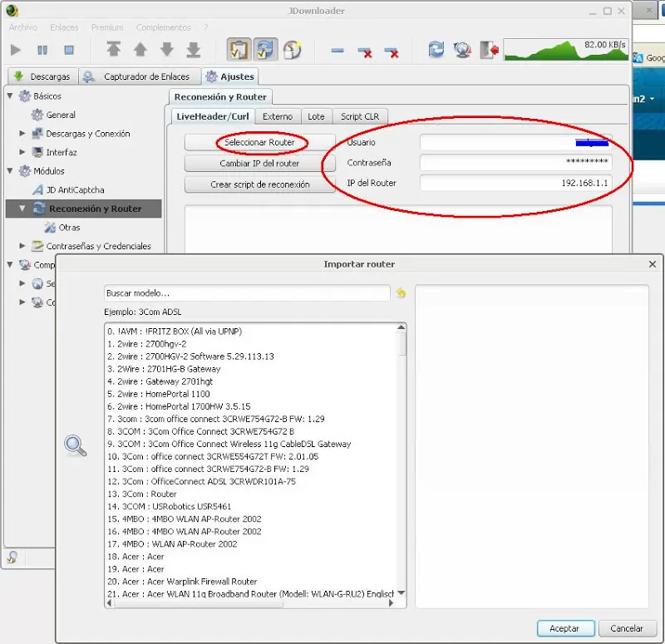665x644 pixels.
Task: Move selection down arrow icon
Action: [167, 49]
